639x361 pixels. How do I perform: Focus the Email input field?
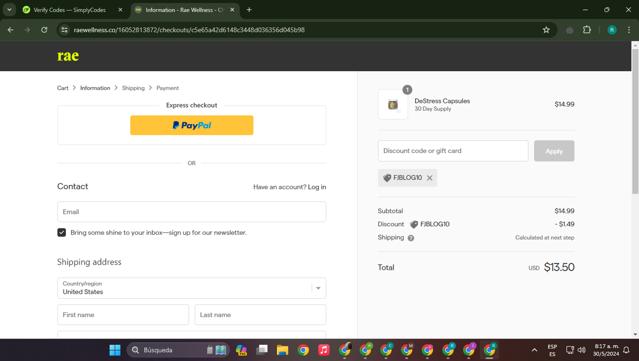point(192,212)
